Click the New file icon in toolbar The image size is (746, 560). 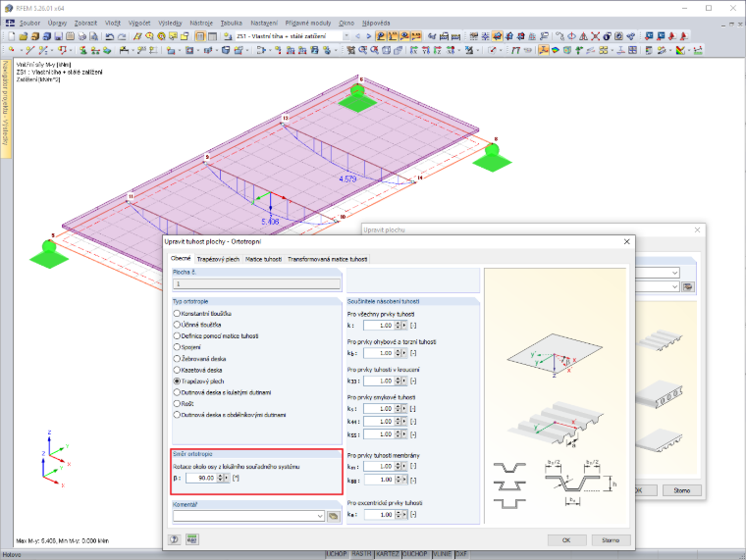coord(12,36)
